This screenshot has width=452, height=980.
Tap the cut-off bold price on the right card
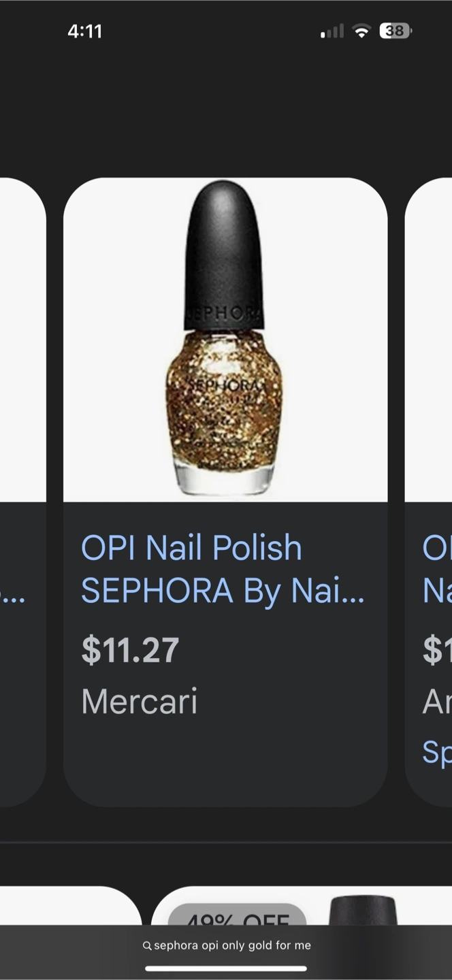437,650
